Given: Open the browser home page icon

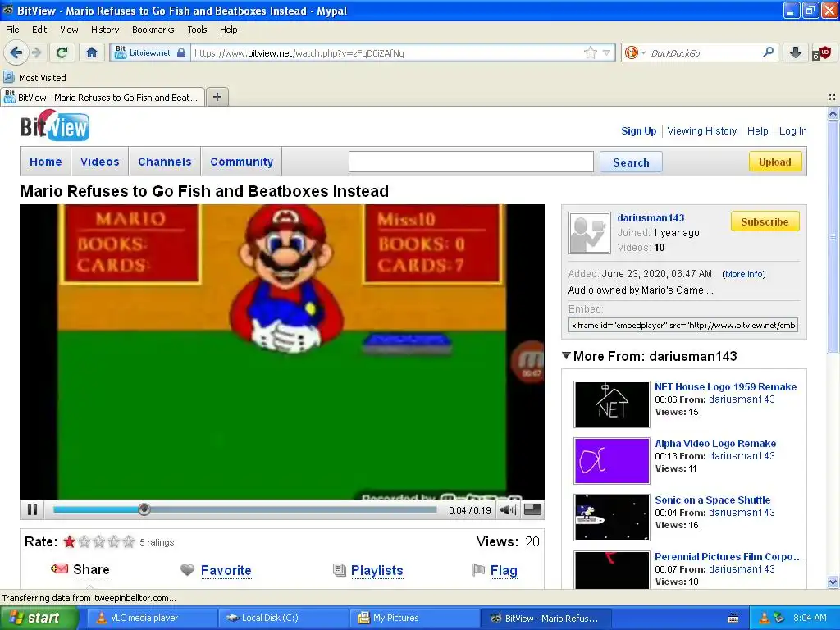Looking at the screenshot, I should click(x=92, y=52).
